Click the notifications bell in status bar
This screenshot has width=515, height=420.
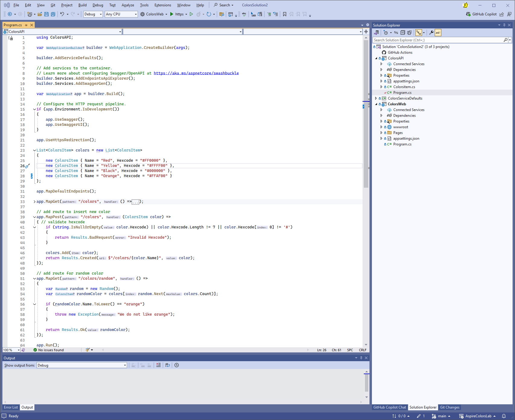click(504, 416)
